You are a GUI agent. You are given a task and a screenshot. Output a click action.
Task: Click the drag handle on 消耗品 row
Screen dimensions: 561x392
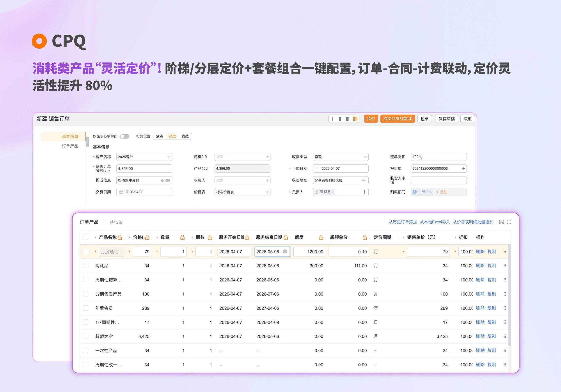pyautogui.click(x=505, y=266)
